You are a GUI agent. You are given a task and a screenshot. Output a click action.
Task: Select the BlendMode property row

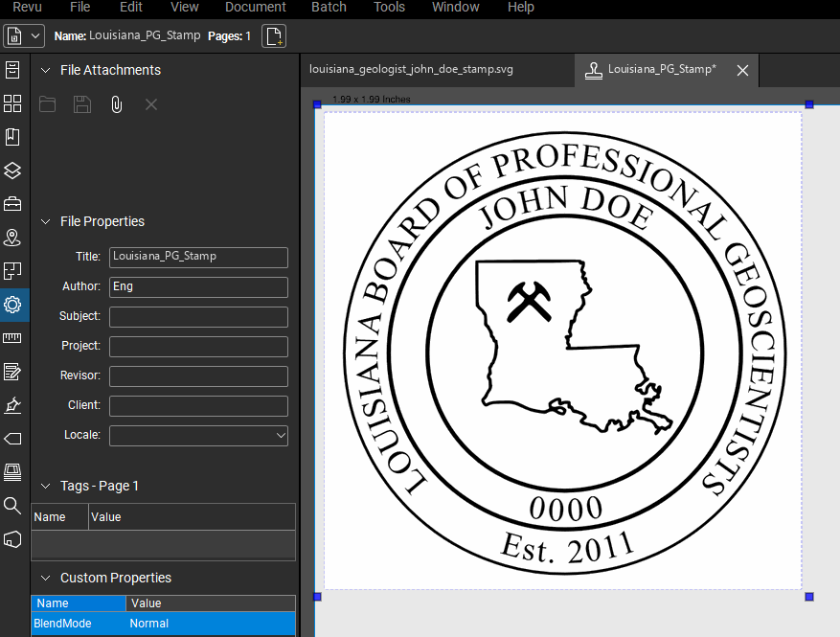coord(164,624)
